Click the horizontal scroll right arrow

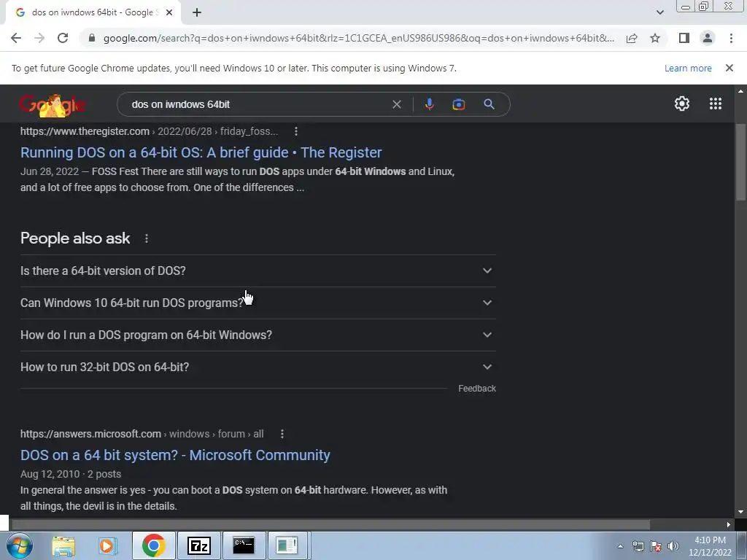pos(729,524)
